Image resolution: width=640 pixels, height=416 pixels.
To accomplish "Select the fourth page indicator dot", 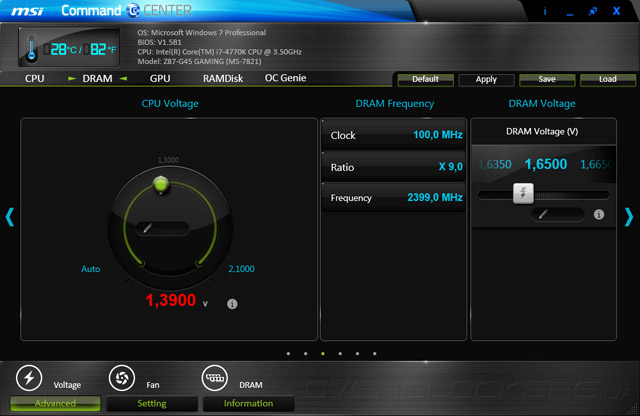I will tap(340, 354).
